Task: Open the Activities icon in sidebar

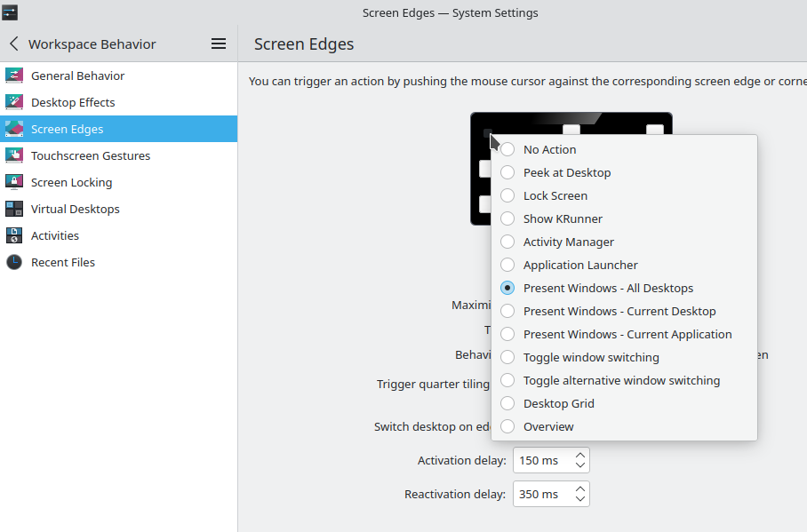Action: click(14, 235)
